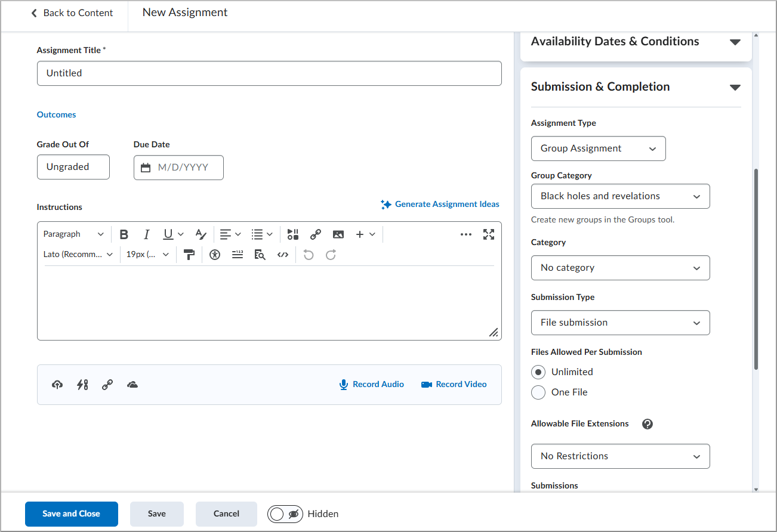777x532 pixels.
Task: Choose the One File radio option
Action: pyautogui.click(x=538, y=392)
